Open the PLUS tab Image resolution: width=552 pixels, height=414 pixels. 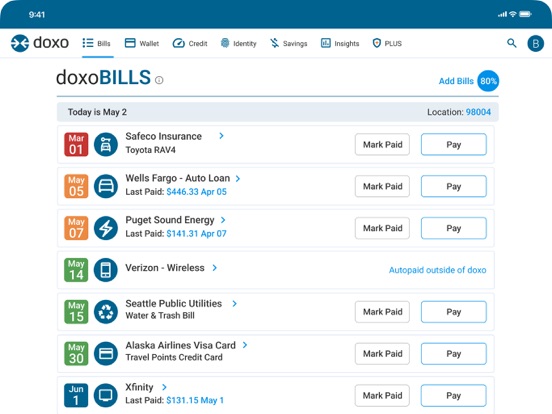pyautogui.click(x=387, y=43)
